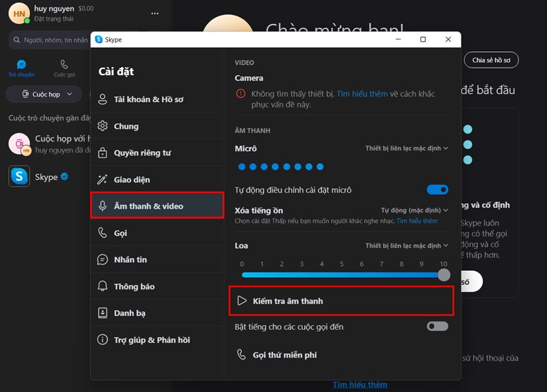Viewport: 547px width, 392px height.
Task: Open Tài khoản & Hồ sơ settings
Action: pyautogui.click(x=157, y=99)
